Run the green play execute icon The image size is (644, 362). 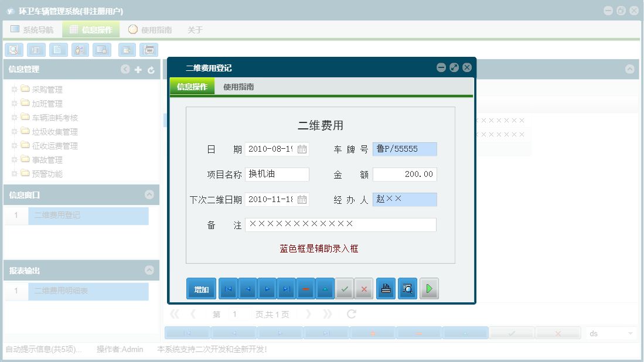(429, 288)
